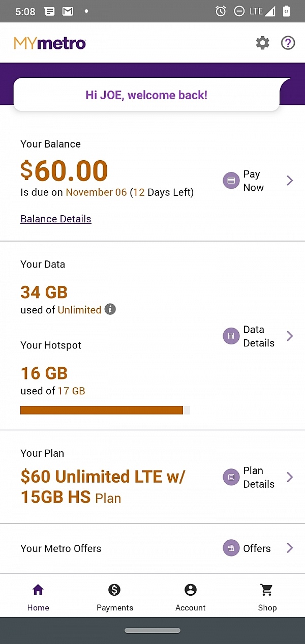This screenshot has height=644, width=305.
Task: Open the MyMetro logo
Action: (49, 43)
